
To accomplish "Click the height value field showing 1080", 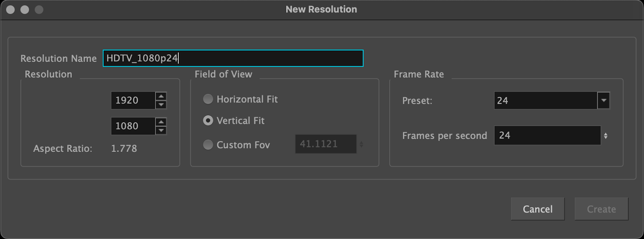I will [132, 126].
